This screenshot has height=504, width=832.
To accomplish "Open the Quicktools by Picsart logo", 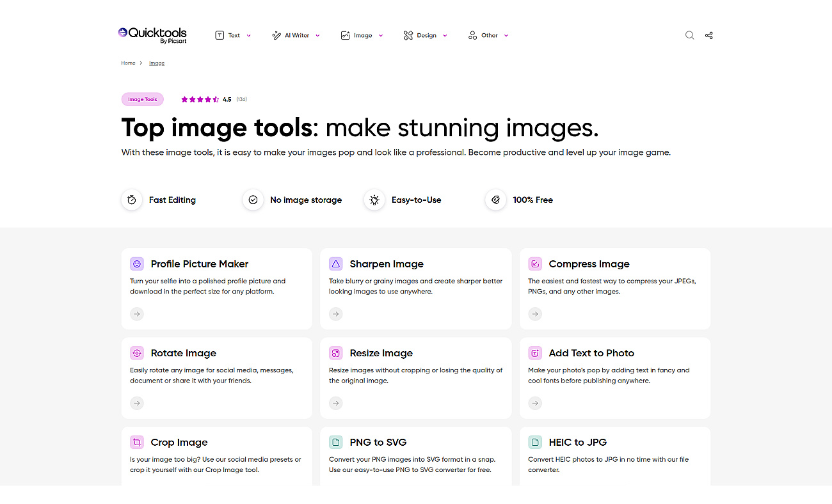I will point(152,35).
